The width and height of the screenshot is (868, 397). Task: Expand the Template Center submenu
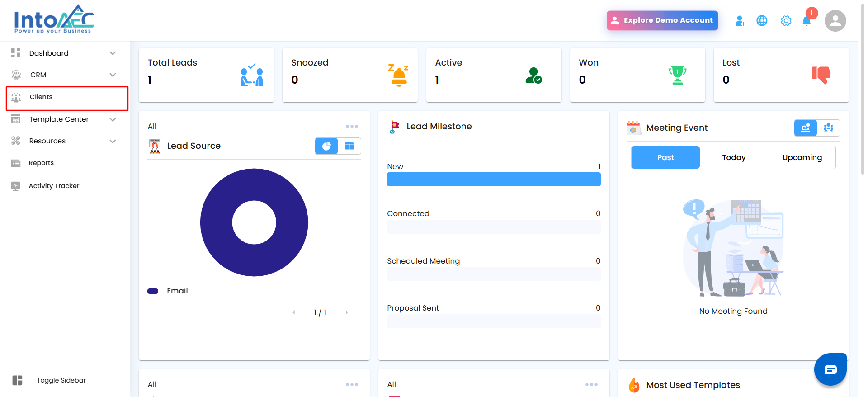click(113, 119)
